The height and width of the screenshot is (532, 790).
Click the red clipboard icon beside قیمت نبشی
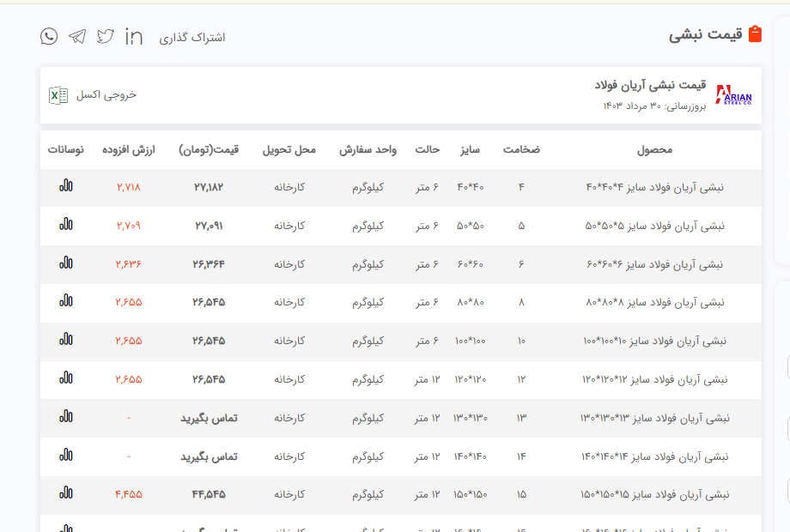pyautogui.click(x=755, y=34)
